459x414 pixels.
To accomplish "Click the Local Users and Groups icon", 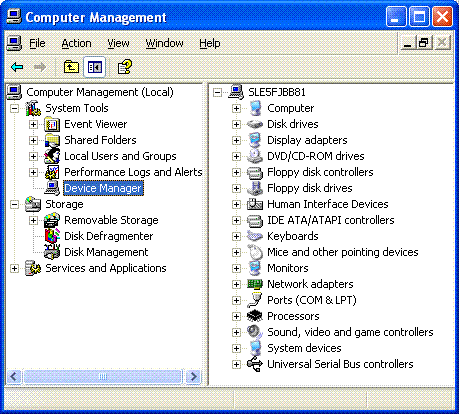I will coord(52,156).
